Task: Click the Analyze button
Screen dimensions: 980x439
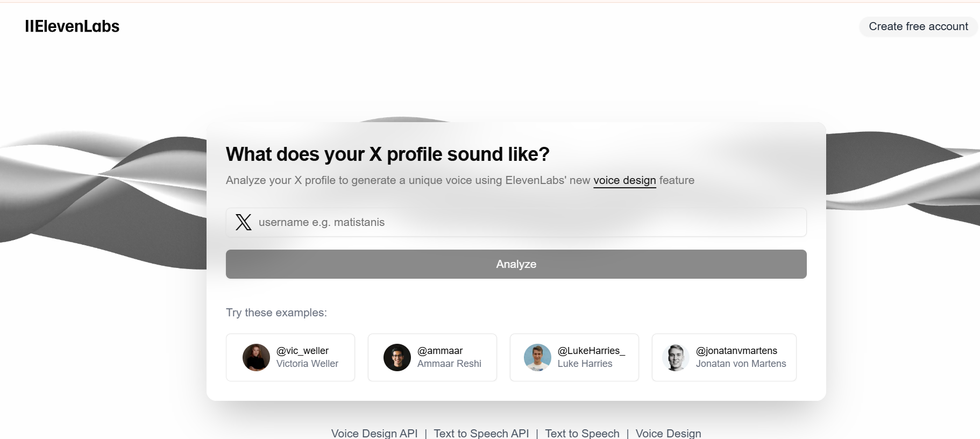Action: 516,264
